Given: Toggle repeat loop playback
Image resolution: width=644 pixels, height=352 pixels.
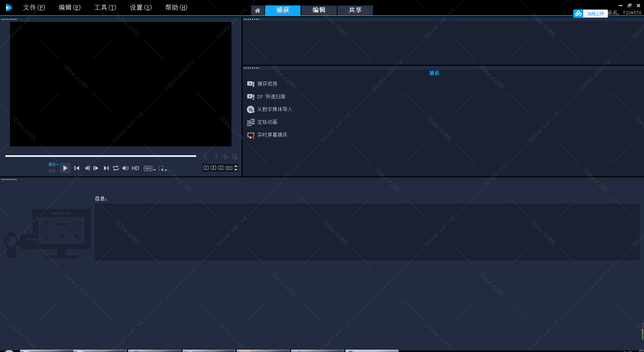Looking at the screenshot, I should point(116,168).
